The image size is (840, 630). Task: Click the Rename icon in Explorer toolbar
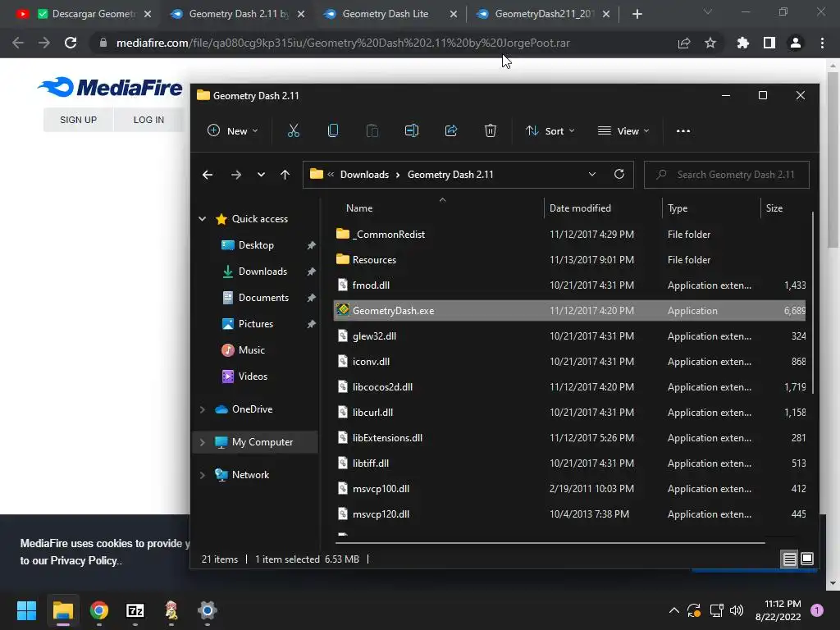coord(412,130)
